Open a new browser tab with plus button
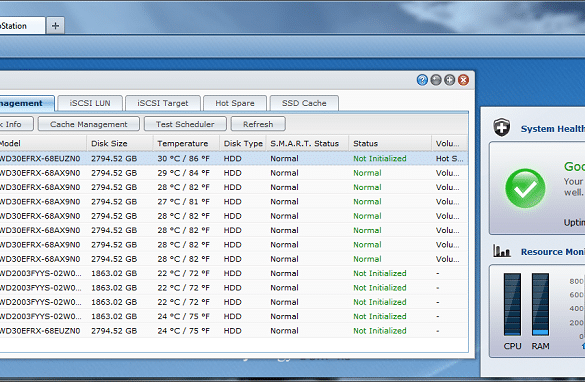The width and height of the screenshot is (585, 382). tap(55, 26)
